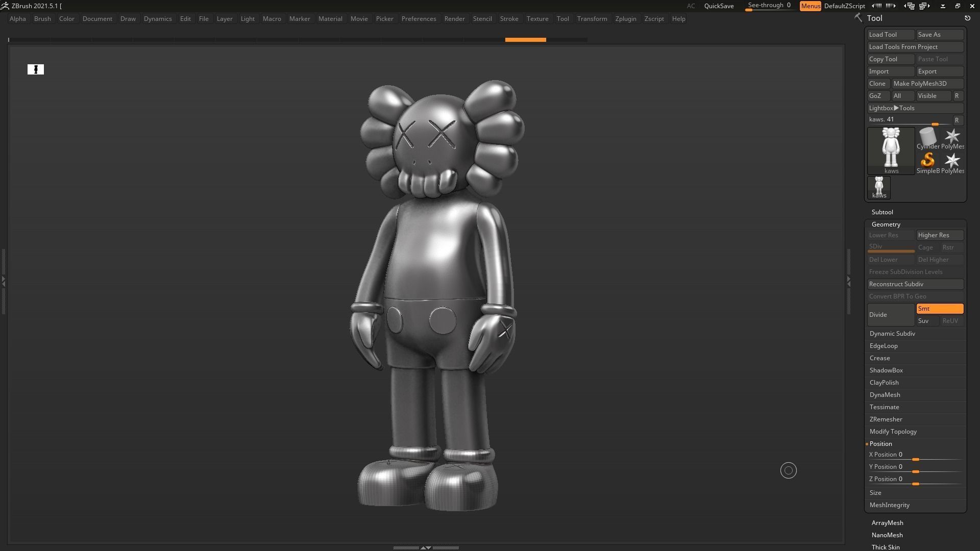Select the SimpleBrush golden S icon

click(927, 163)
